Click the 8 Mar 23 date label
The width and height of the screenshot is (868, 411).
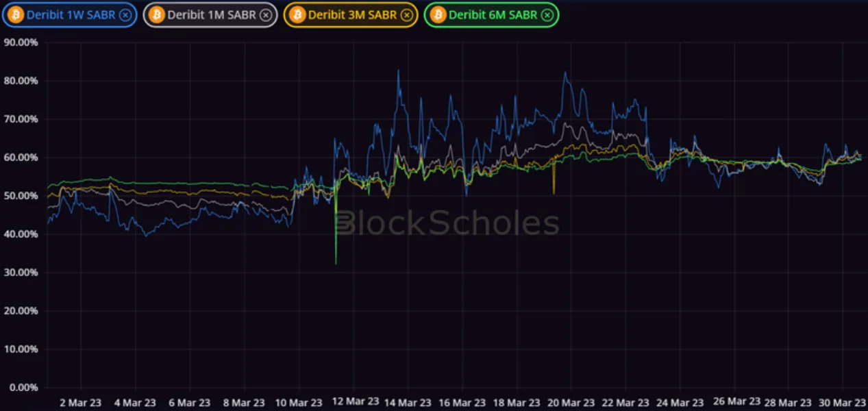pos(244,402)
